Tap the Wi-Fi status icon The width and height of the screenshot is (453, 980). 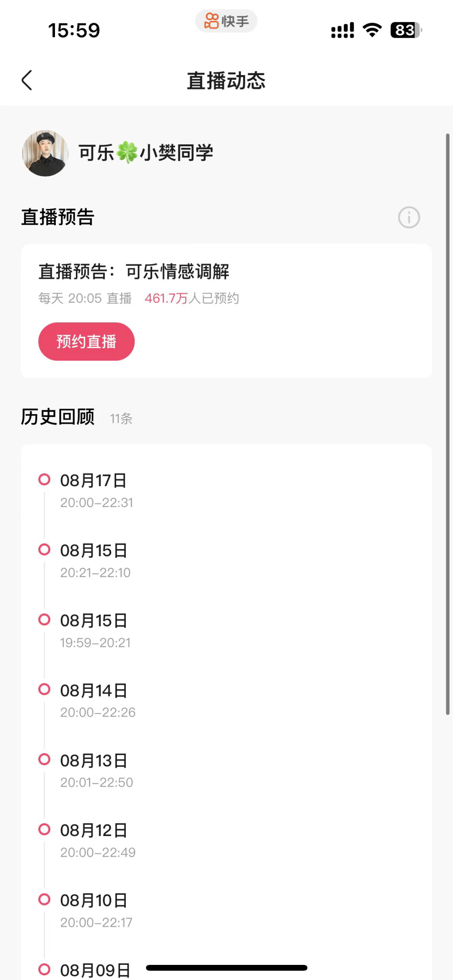click(x=372, y=30)
